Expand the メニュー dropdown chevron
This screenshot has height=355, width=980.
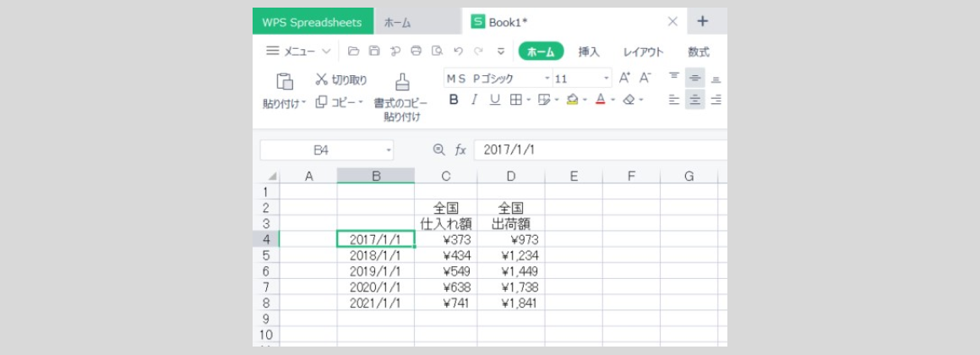tap(325, 52)
